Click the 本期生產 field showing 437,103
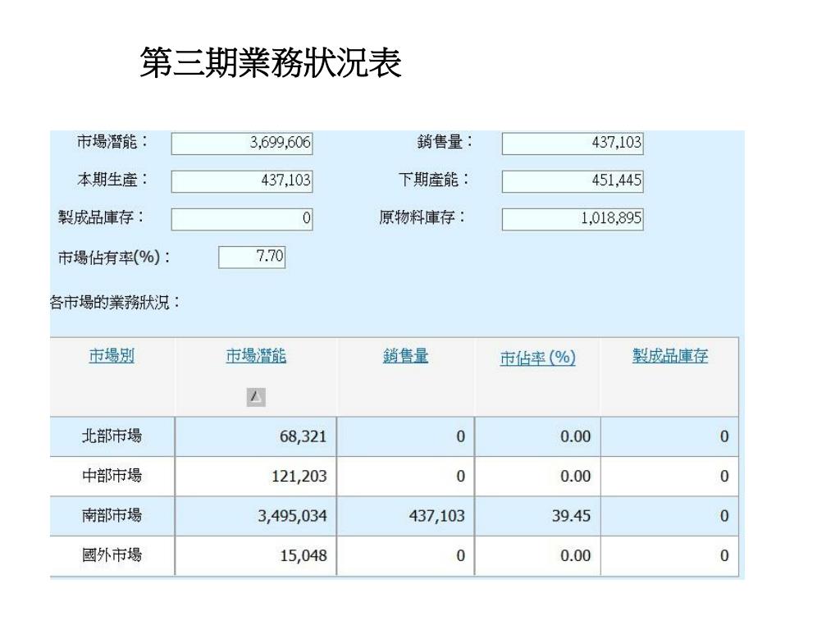 pyautogui.click(x=242, y=181)
